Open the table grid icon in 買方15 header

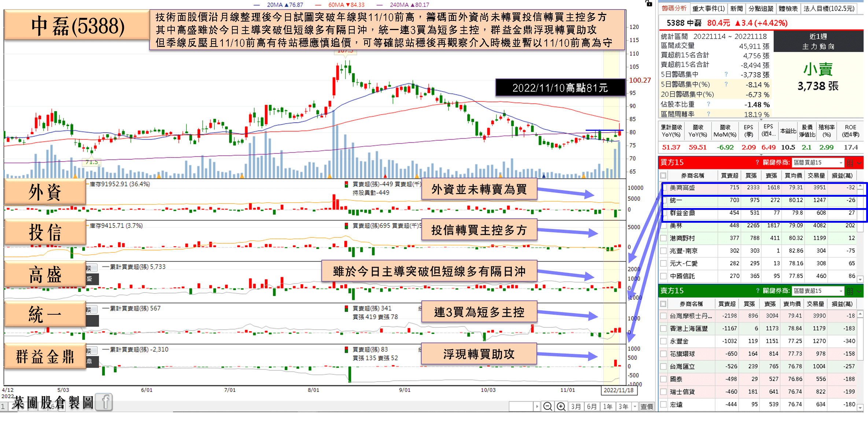pyautogui.click(x=850, y=163)
